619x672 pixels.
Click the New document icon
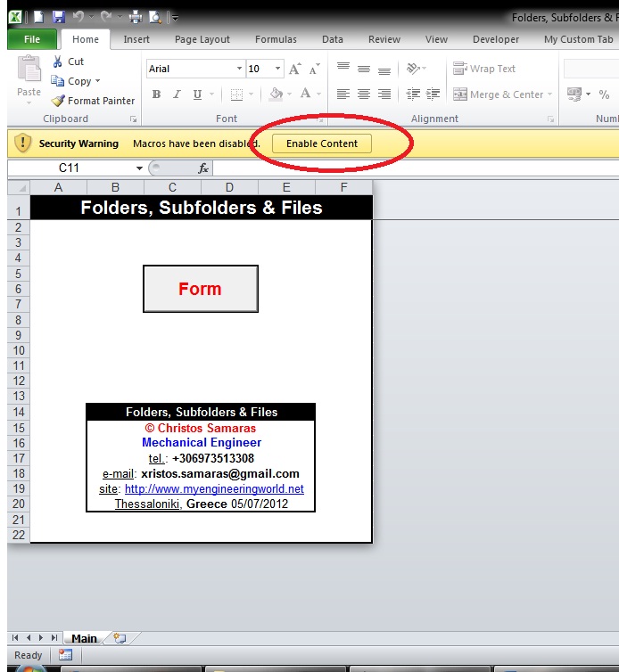coord(38,17)
